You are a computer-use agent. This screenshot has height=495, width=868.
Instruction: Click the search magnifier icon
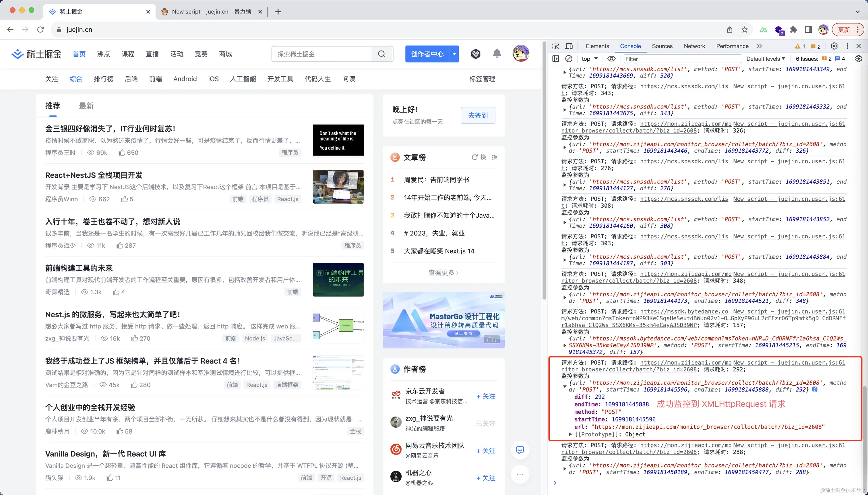[382, 54]
